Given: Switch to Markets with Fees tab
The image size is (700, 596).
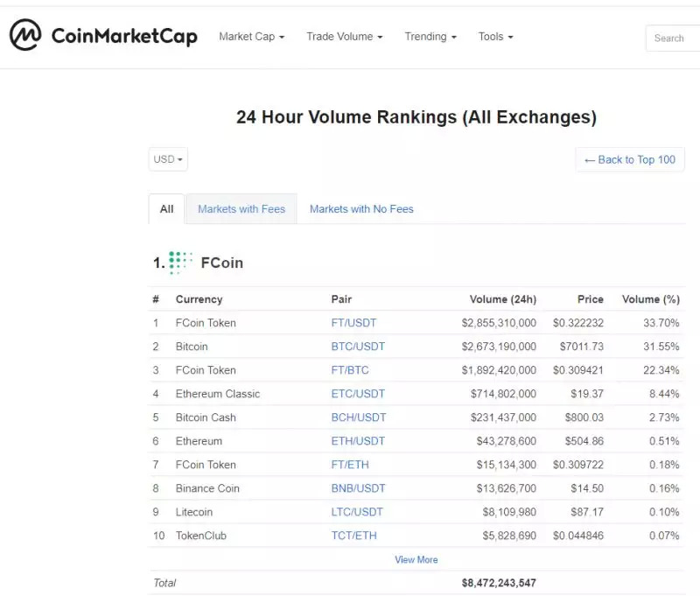Looking at the screenshot, I should pos(241,209).
